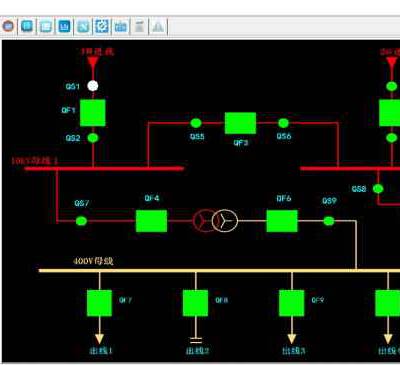This screenshot has height=365, width=400.
Task: Click the trend curve toolbar icon
Action: tap(83, 26)
